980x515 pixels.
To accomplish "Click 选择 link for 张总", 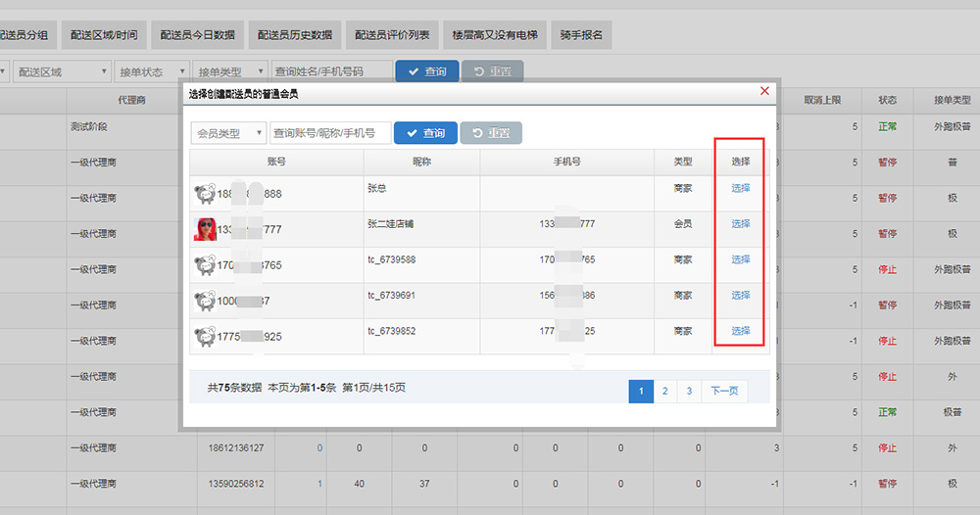I will [741, 188].
